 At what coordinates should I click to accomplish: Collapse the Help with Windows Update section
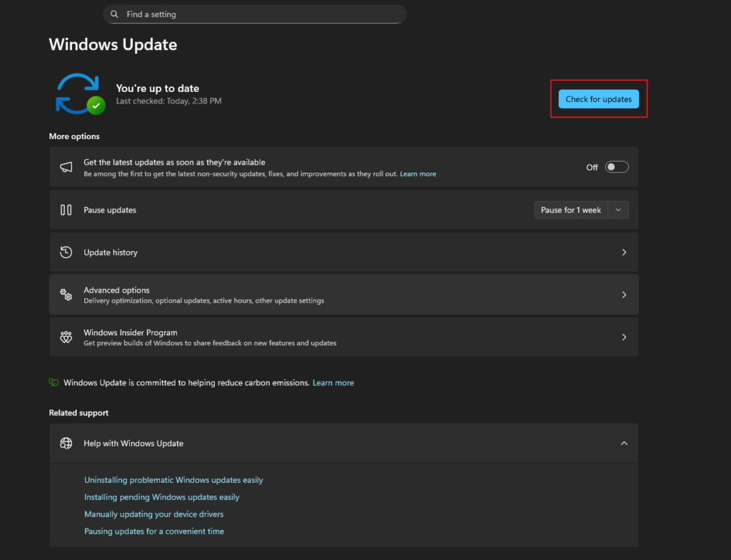click(x=624, y=443)
